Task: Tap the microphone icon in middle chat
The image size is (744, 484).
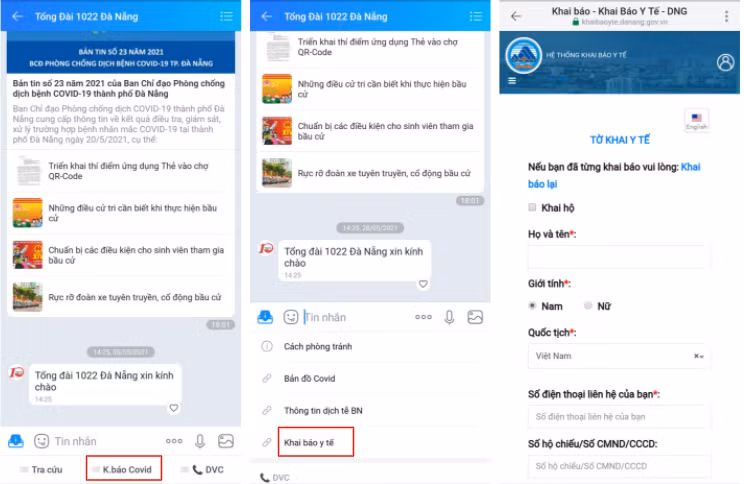Action: coord(449,316)
